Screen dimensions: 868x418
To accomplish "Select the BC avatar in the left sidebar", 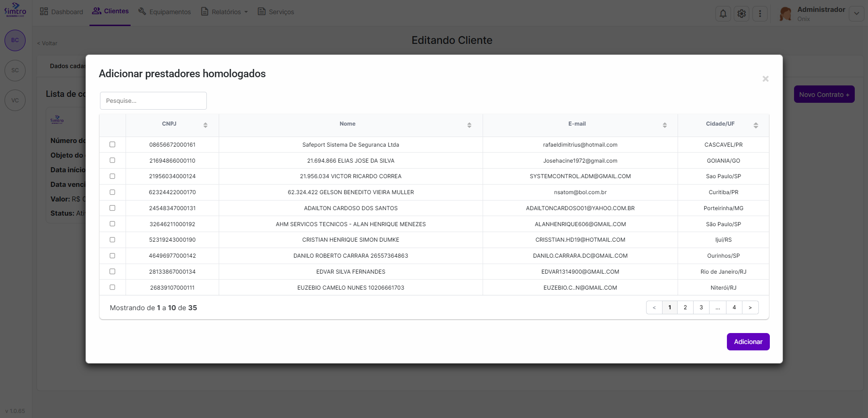I will coord(15,40).
